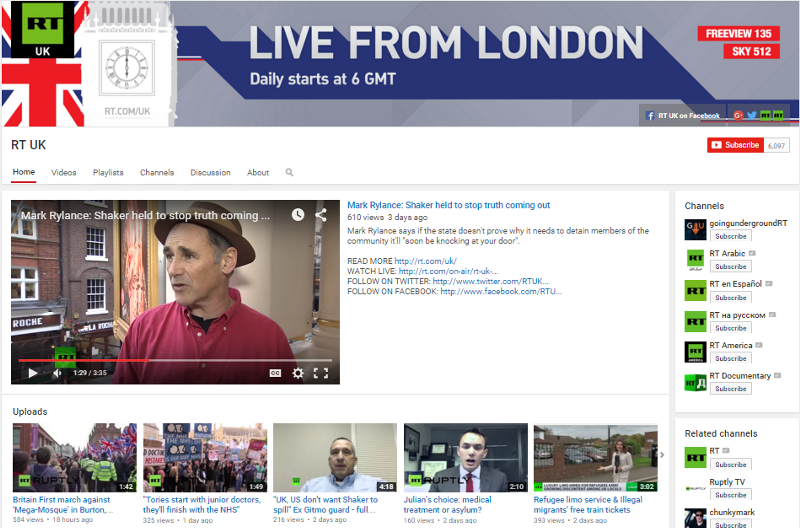Subscribe to RT Arabic

[x=731, y=266]
